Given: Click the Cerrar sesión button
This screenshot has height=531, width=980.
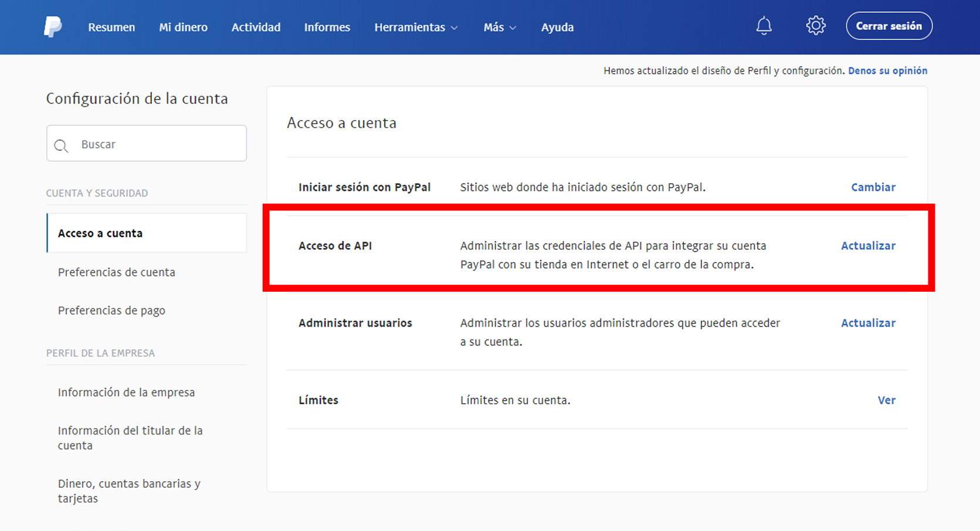Looking at the screenshot, I should tap(889, 26).
